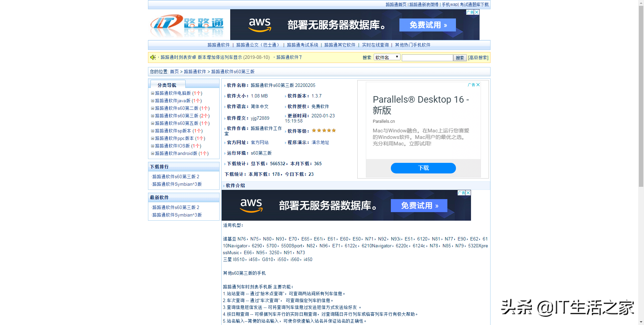Toggle the 路路通软件s60第二版 tree icon
Screen dimensions: 644x325
point(152,108)
